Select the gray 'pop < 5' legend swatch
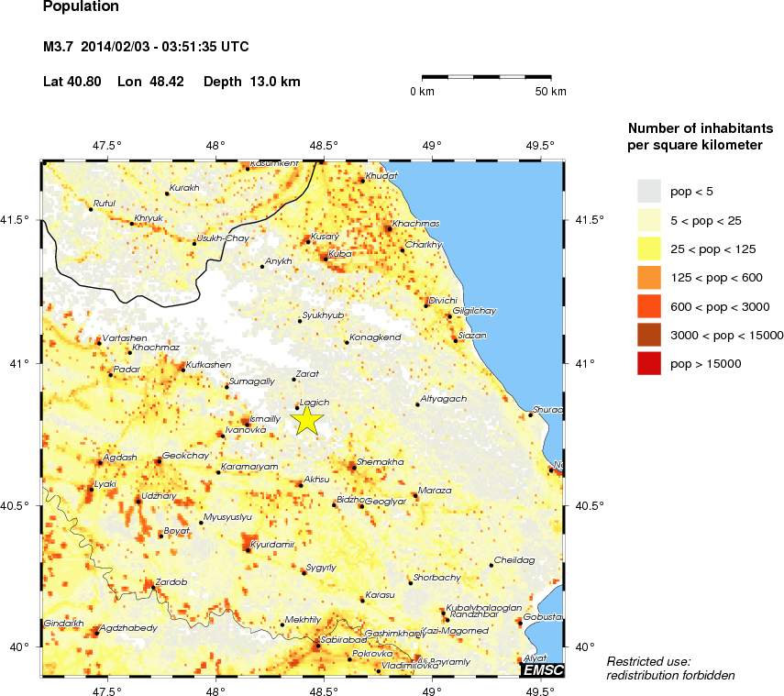This screenshot has width=784, height=696. tap(649, 192)
